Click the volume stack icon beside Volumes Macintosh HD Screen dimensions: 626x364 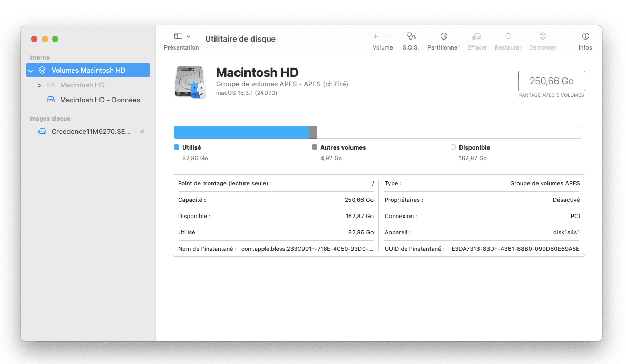(x=42, y=70)
